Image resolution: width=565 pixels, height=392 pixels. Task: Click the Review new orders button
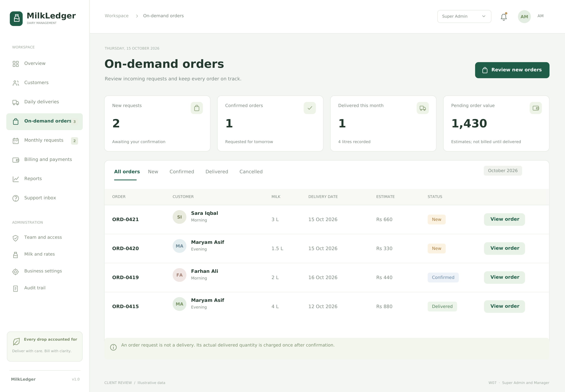coord(512,70)
